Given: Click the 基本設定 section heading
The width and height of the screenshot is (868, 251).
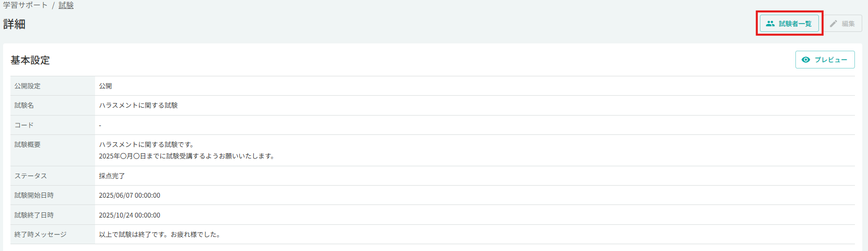Looking at the screenshot, I should 30,60.
